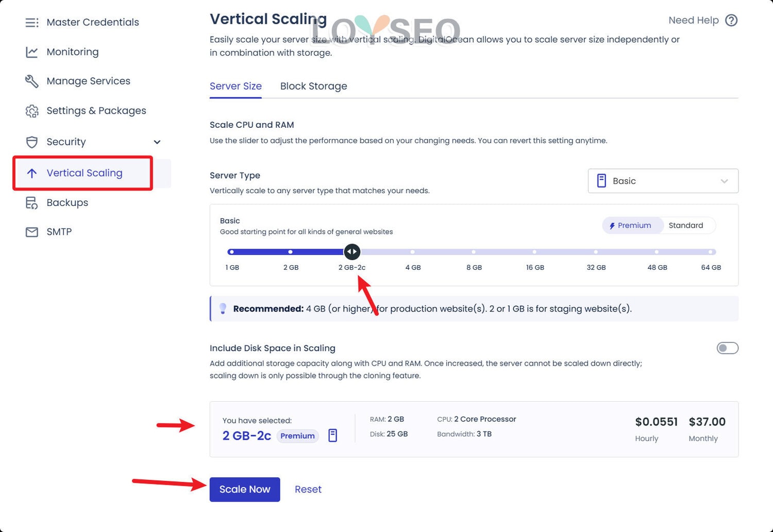Click the Need Help question mark icon

click(x=731, y=21)
